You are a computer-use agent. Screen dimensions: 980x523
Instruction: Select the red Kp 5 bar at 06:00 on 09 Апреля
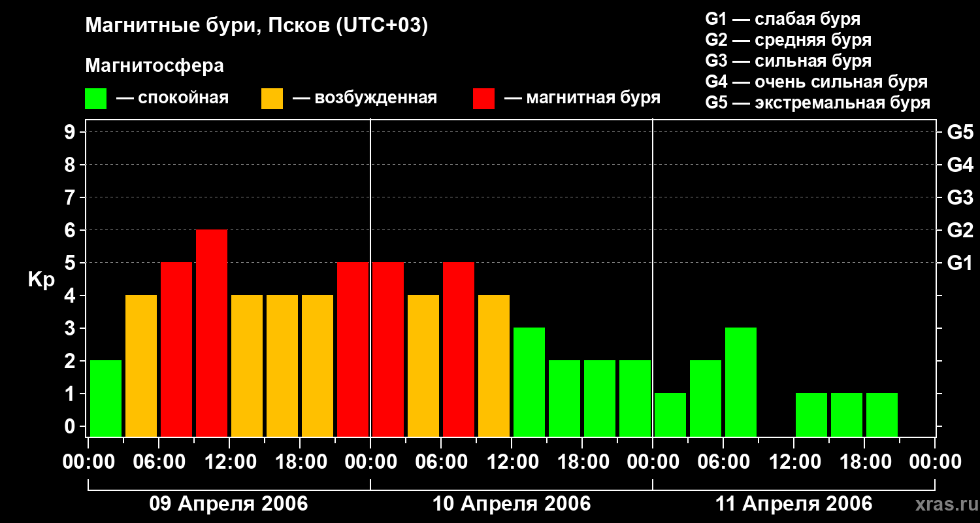coord(176,350)
